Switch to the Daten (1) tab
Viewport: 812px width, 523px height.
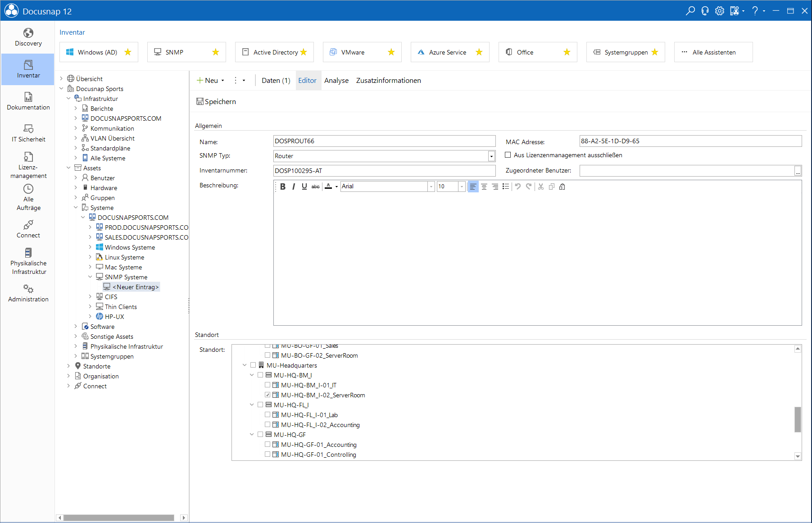point(276,81)
